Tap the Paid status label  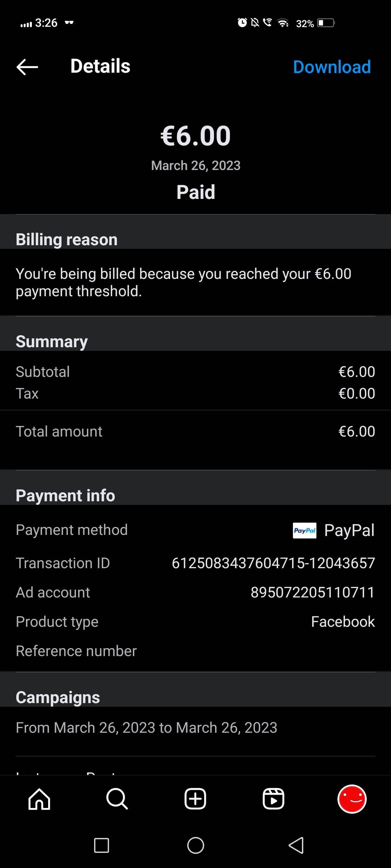[x=195, y=192]
